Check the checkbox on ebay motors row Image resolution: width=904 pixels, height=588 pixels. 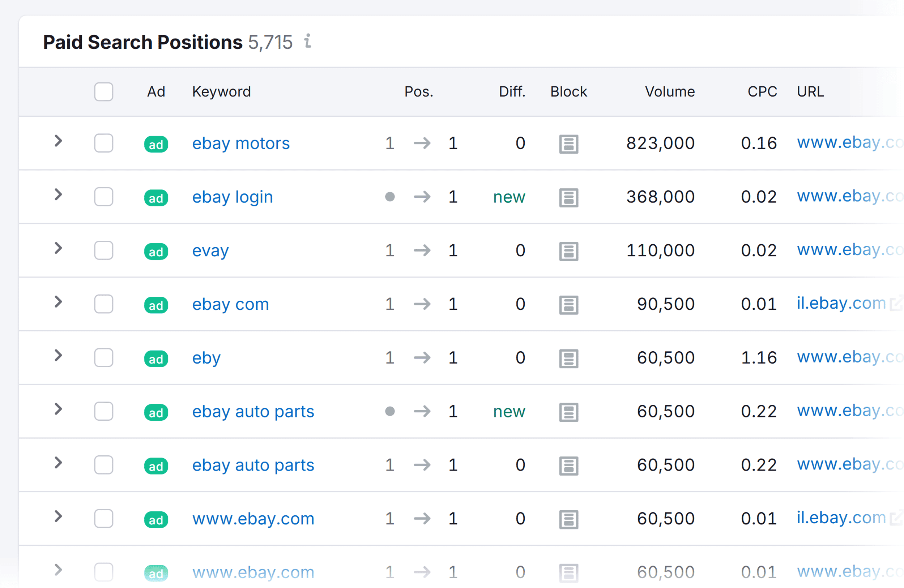click(x=104, y=144)
